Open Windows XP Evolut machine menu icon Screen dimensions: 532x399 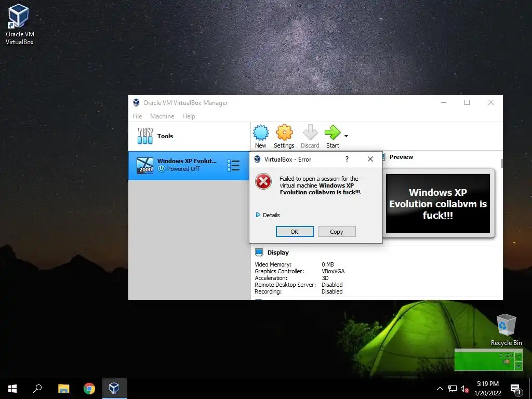pyautogui.click(x=233, y=166)
